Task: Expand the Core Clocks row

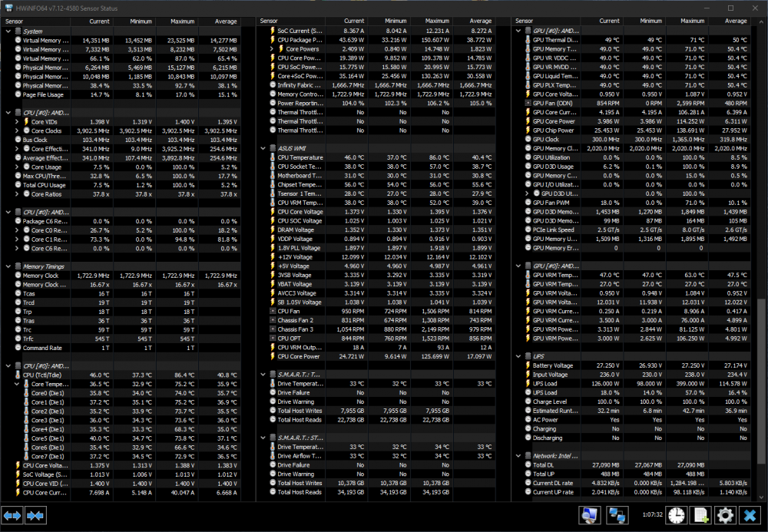Action: 18,131
